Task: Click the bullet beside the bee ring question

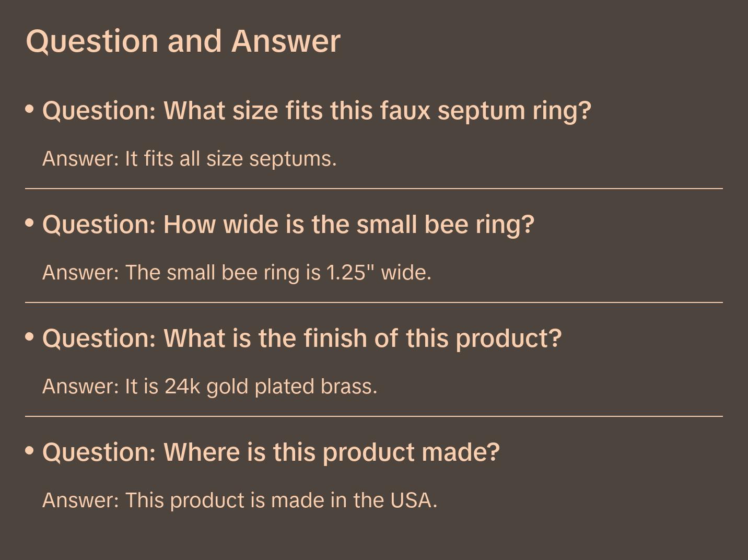Action: 30,223
